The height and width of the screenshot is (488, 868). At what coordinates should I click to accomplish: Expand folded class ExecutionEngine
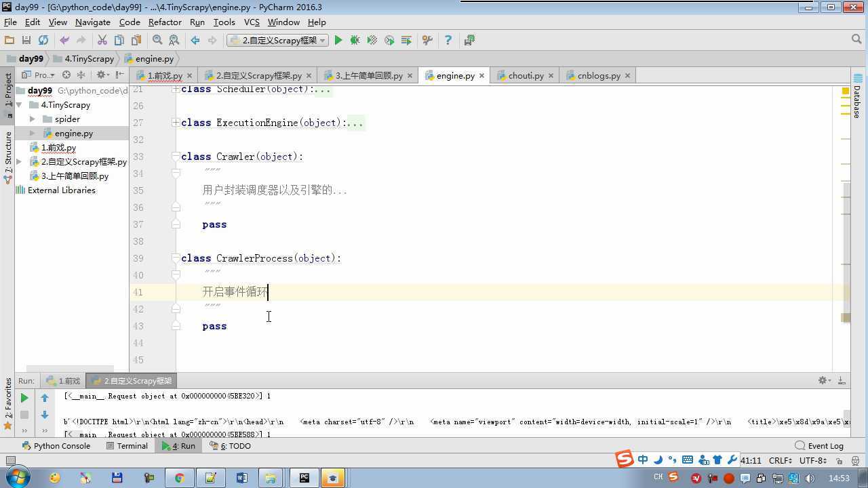pyautogui.click(x=176, y=123)
